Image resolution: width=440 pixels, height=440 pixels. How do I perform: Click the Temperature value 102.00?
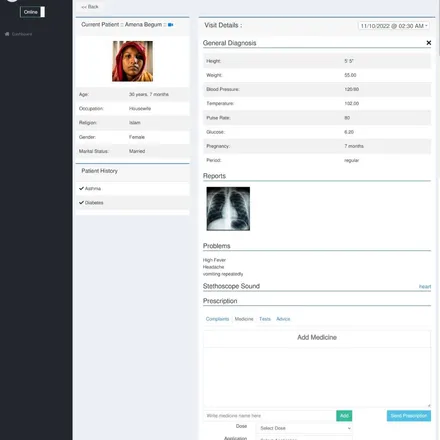[x=352, y=103]
